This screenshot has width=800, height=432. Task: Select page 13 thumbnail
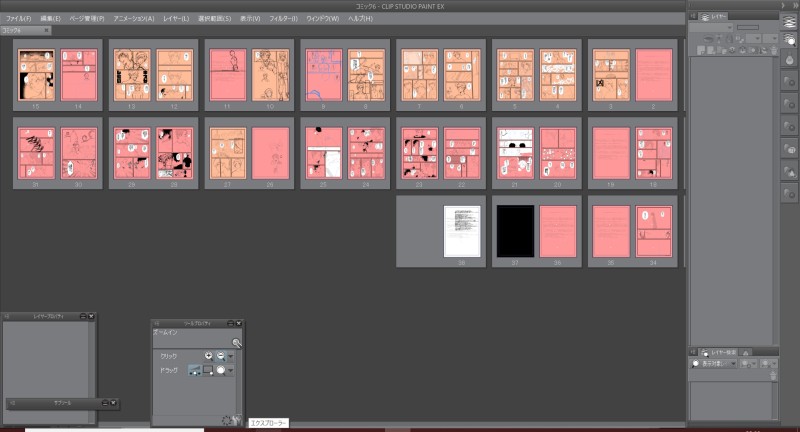[x=132, y=75]
